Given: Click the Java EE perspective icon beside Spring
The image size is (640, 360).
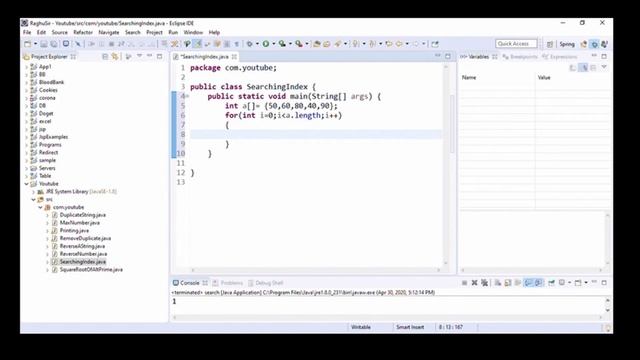Looking at the screenshot, I should [x=584, y=44].
